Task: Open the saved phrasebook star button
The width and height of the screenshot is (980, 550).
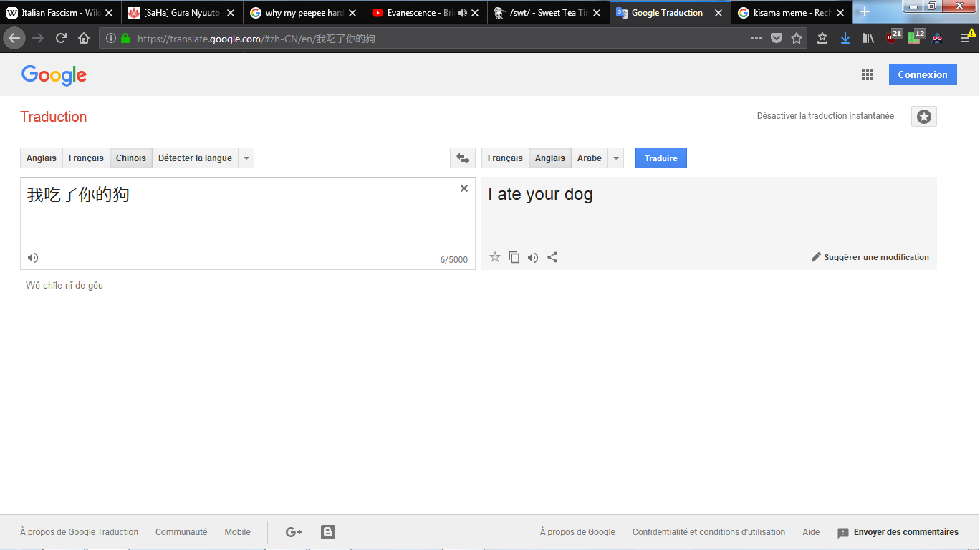Action: point(923,117)
